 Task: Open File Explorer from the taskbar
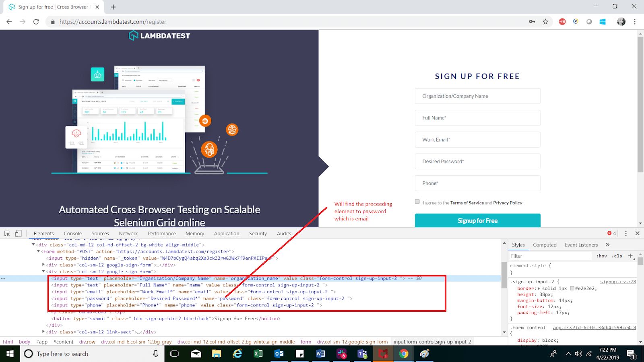click(217, 354)
